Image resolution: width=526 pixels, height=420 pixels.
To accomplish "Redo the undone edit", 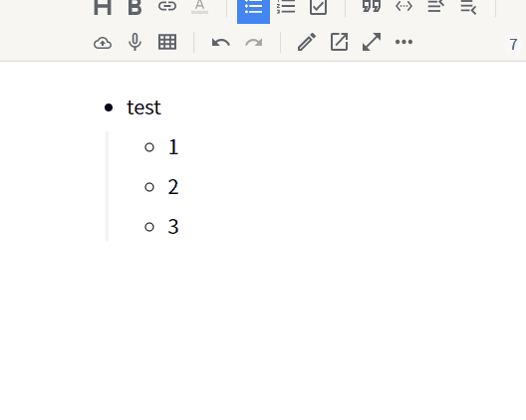I will tap(253, 42).
